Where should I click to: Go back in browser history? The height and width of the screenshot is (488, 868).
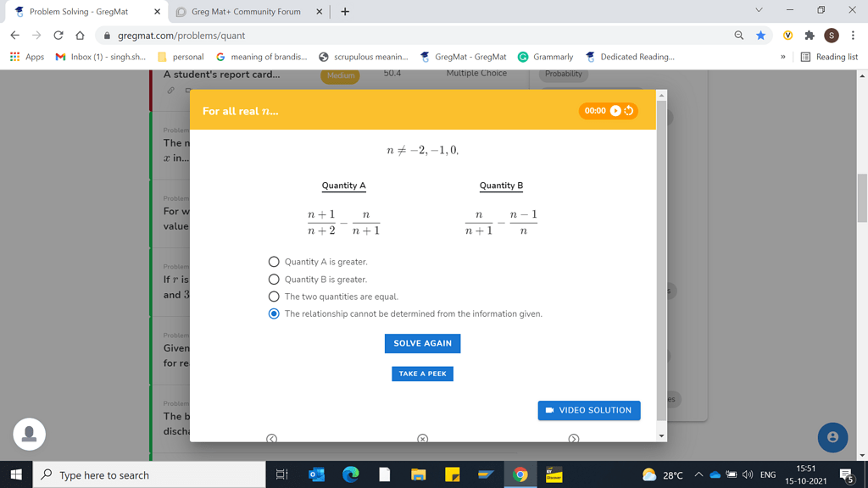coord(15,36)
